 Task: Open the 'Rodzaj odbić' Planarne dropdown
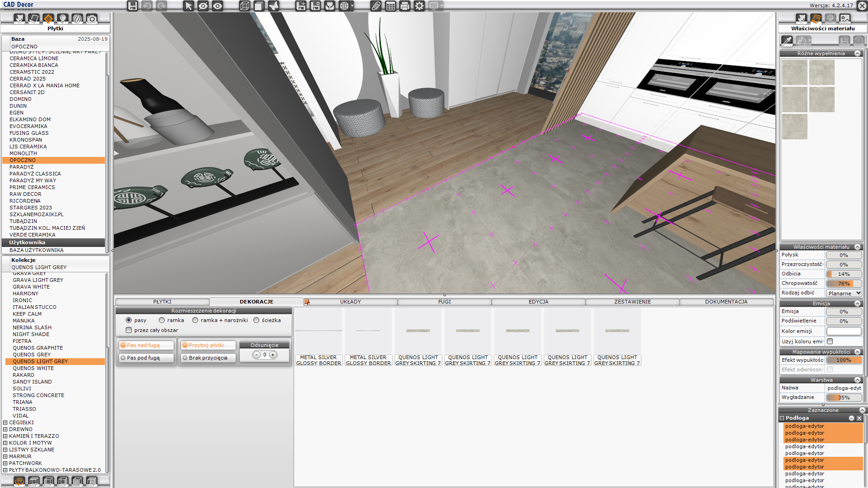point(844,293)
